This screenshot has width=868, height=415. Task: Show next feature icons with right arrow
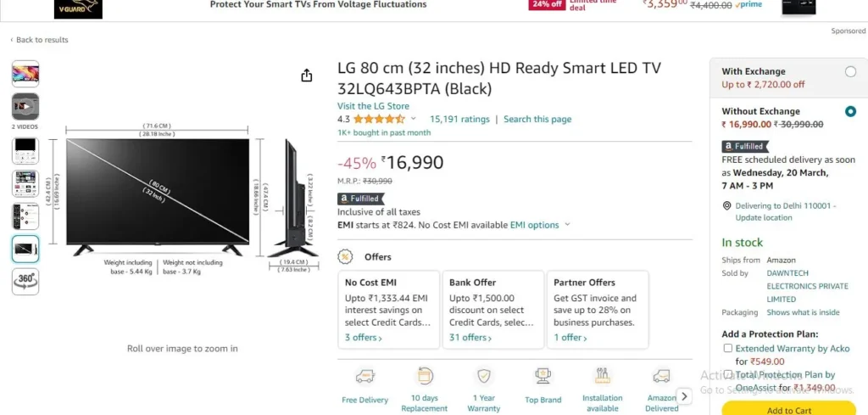point(685,396)
